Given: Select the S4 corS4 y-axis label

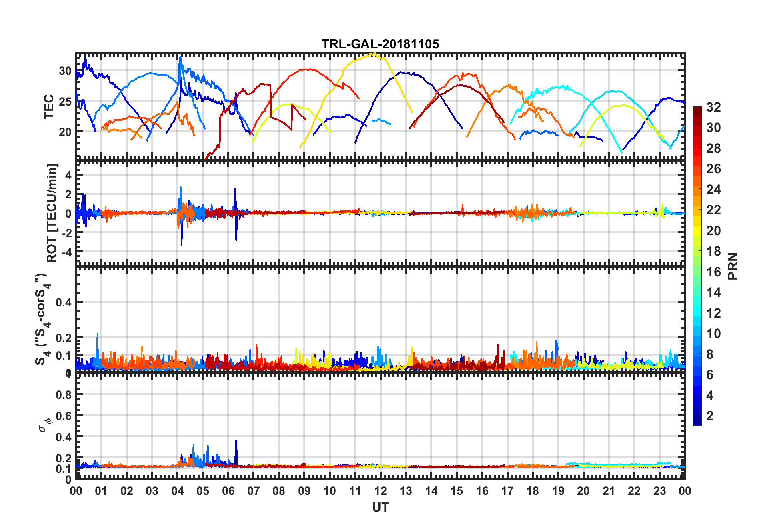Looking at the screenshot, I should [43, 319].
